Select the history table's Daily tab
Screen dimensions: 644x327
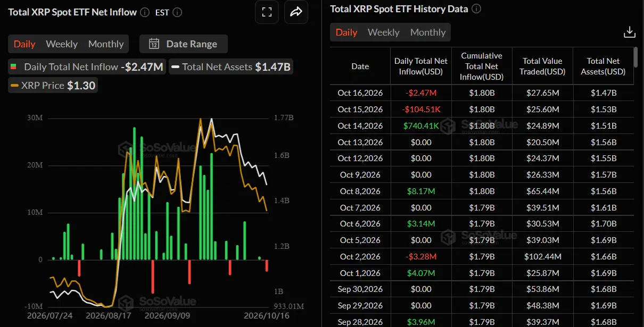(x=346, y=32)
